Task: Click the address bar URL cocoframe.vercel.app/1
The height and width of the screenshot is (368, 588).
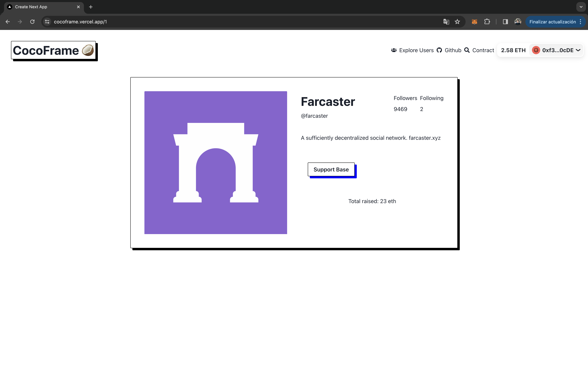Action: [x=80, y=22]
